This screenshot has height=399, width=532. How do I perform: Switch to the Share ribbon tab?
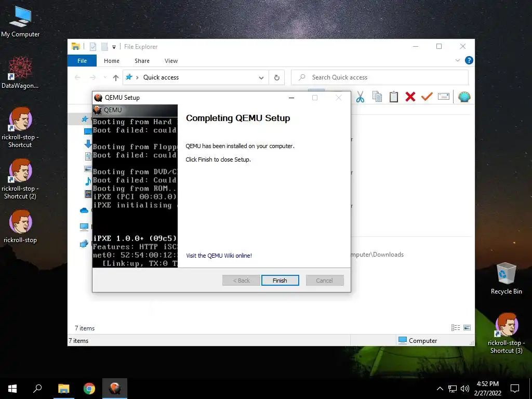tap(142, 61)
